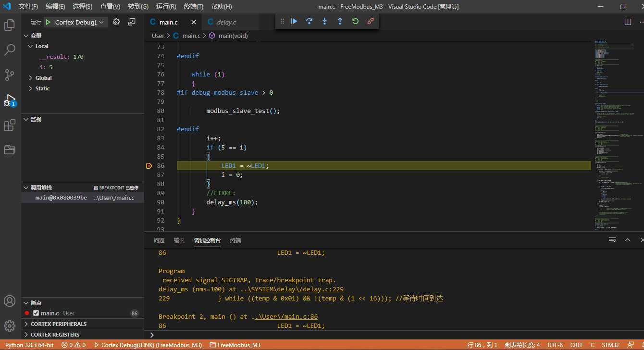The width and height of the screenshot is (644, 350).
Task: Switch to the delay.c editor tab
Action: 225,22
